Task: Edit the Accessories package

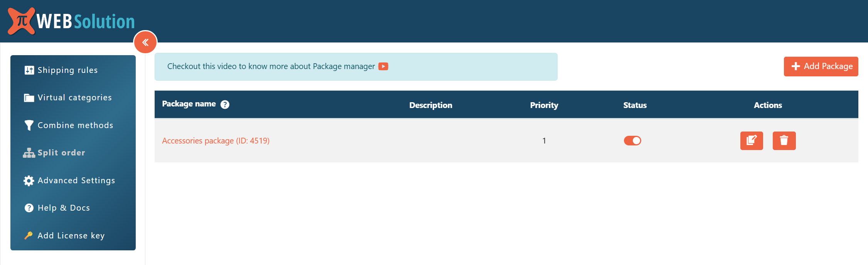Action: point(751,140)
